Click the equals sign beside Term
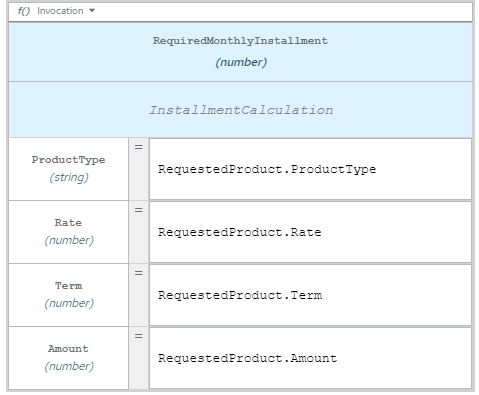 pyautogui.click(x=139, y=273)
